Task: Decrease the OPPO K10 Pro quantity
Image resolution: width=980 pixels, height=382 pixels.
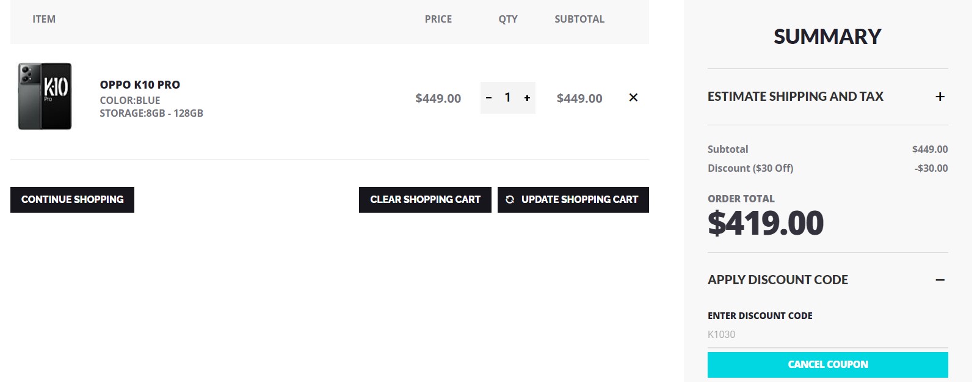Action: coord(488,98)
